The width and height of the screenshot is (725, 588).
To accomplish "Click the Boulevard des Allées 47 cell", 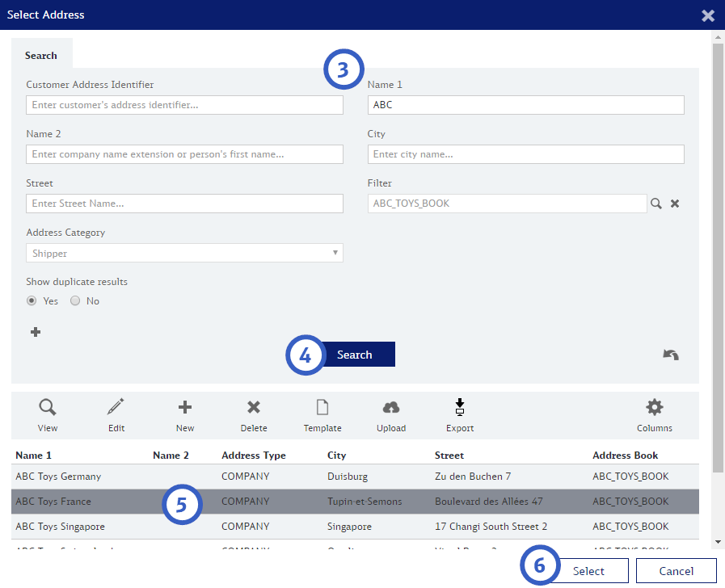I will click(x=489, y=502).
